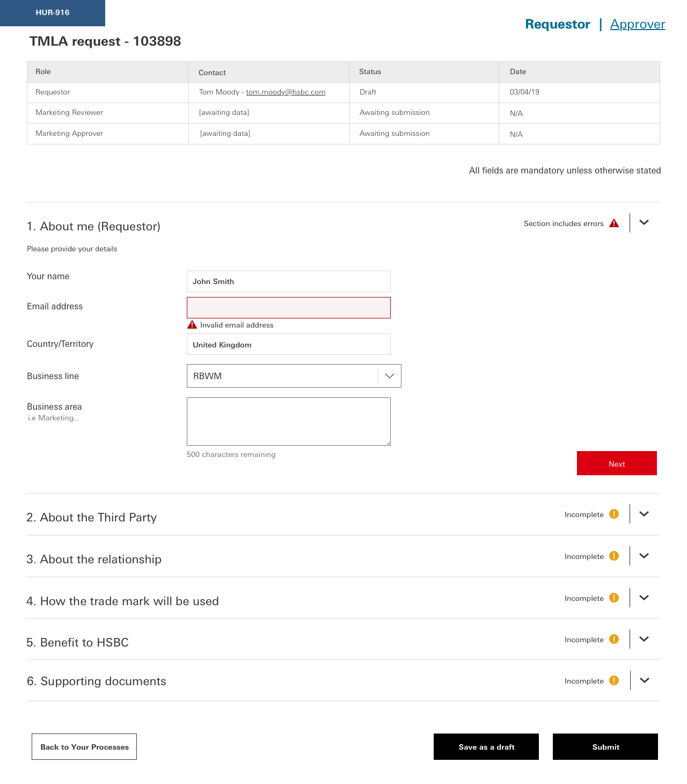This screenshot has height=784, width=687.
Task: Collapse the About me (Requestor) section chevron
Action: [644, 222]
